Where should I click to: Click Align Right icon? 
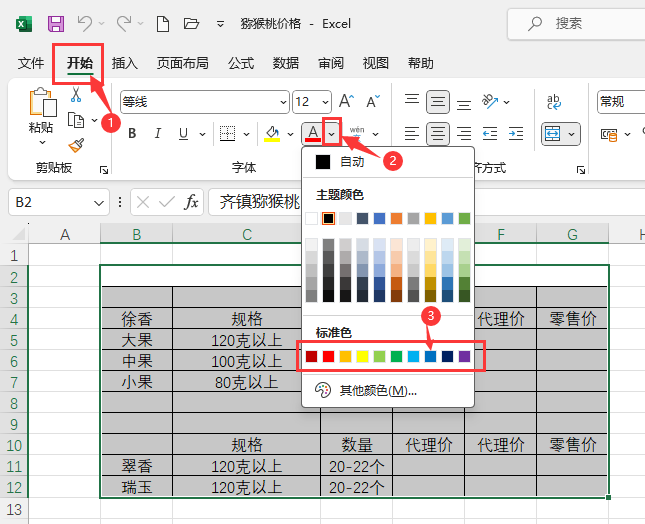coord(464,134)
